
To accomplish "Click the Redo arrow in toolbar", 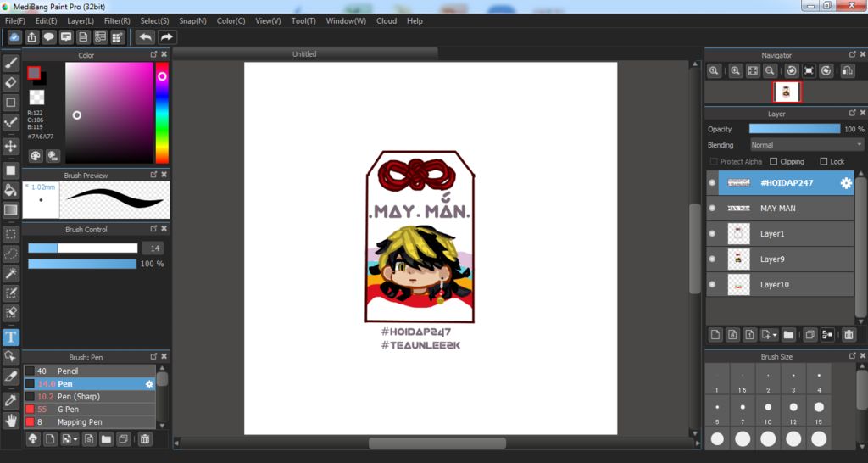I will click(x=166, y=37).
